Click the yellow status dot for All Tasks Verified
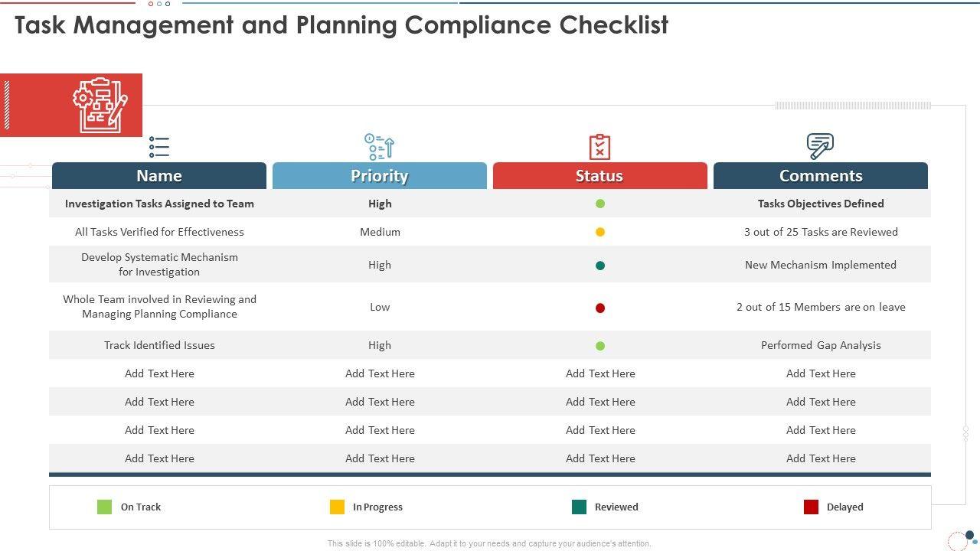This screenshot has height=551, width=980. pos(600,232)
